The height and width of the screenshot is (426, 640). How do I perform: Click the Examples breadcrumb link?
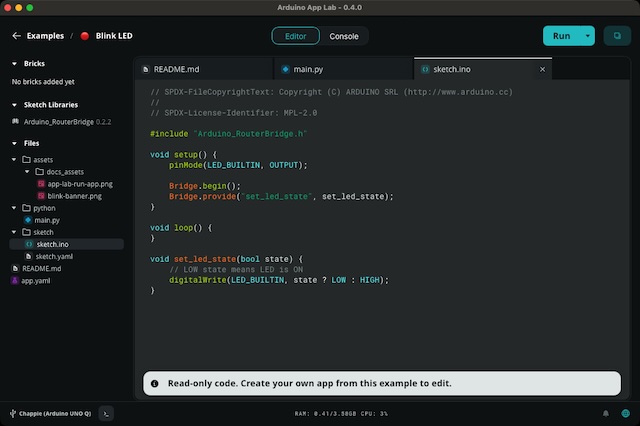(x=46, y=36)
